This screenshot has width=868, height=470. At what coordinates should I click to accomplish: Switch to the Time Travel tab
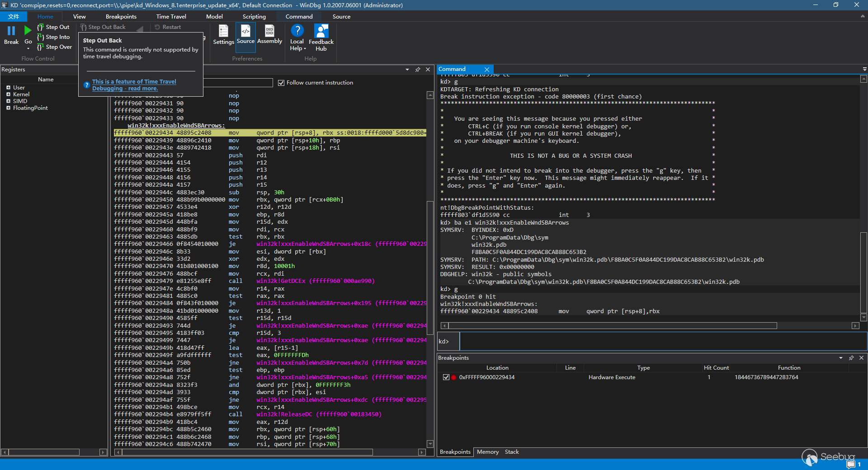[x=171, y=17]
